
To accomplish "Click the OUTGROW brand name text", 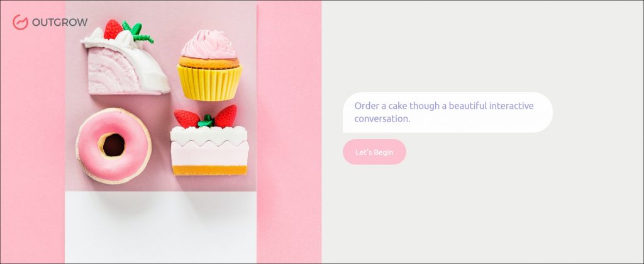I will pyautogui.click(x=60, y=22).
